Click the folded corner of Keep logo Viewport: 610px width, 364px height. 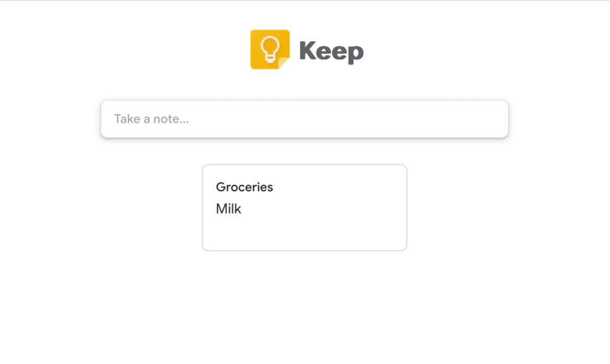pos(284,63)
